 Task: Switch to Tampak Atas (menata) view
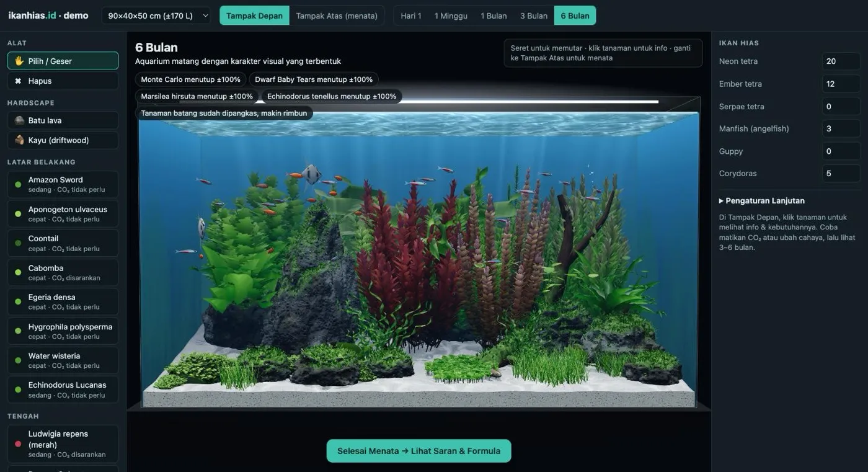(337, 16)
